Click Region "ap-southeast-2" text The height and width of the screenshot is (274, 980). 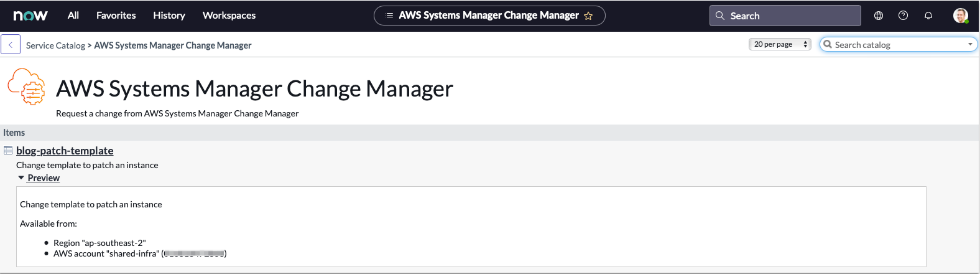point(99,243)
